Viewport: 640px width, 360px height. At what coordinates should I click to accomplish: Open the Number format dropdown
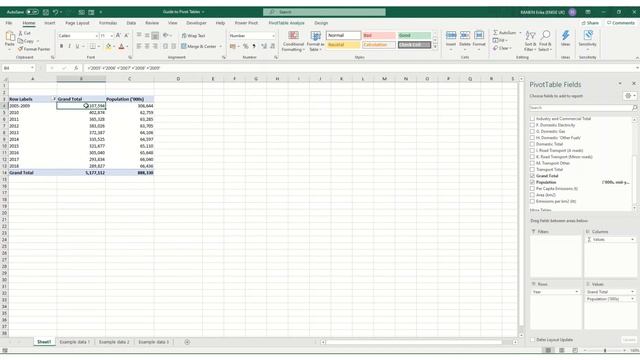pos(273,36)
